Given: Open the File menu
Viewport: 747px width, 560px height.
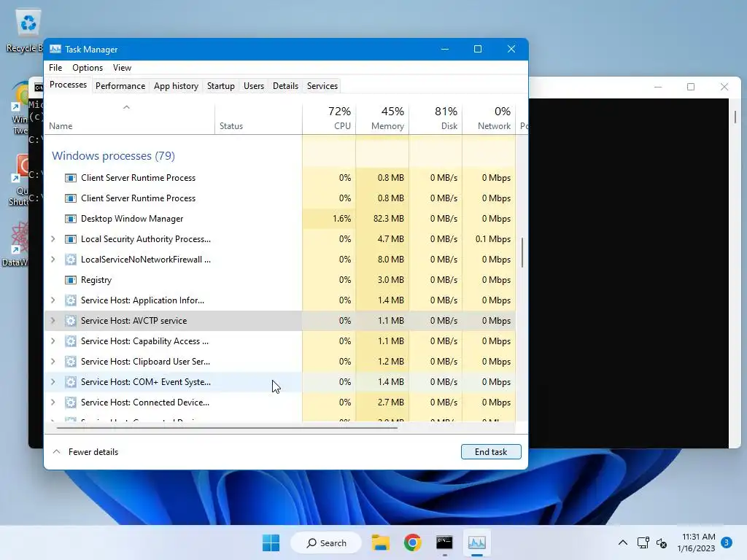Looking at the screenshot, I should 55,68.
